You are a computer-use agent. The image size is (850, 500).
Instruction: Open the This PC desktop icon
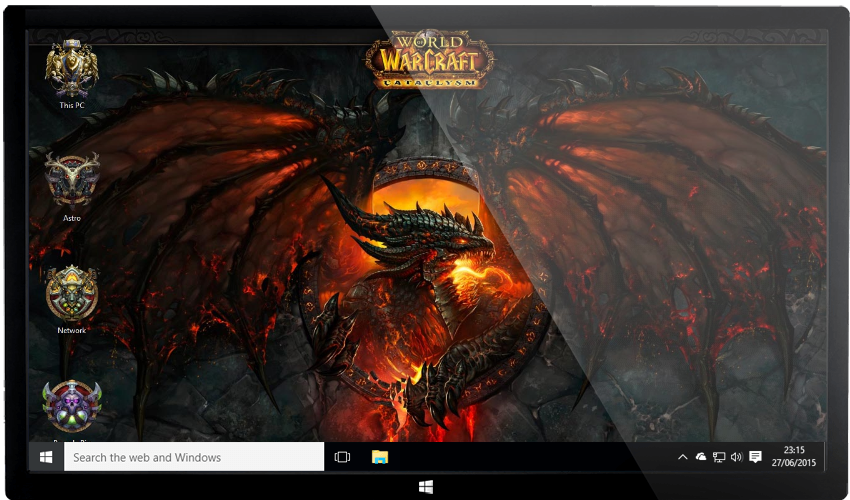72,74
